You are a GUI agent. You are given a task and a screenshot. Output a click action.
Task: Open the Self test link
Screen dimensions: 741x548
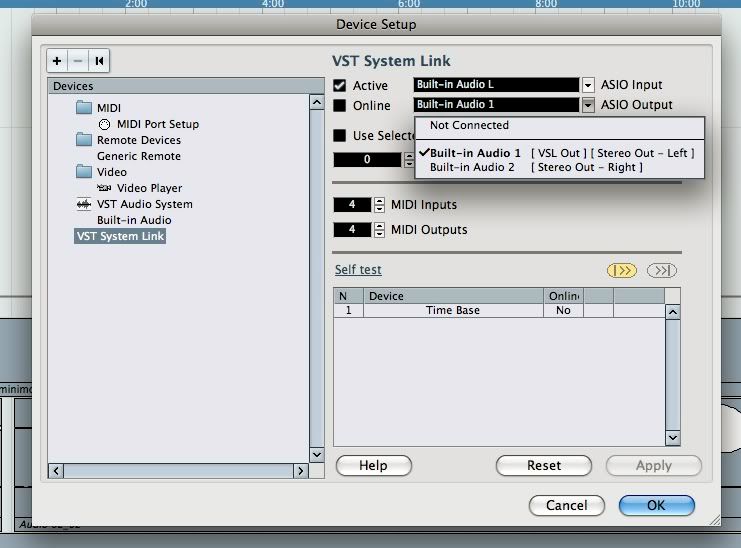pos(358,270)
